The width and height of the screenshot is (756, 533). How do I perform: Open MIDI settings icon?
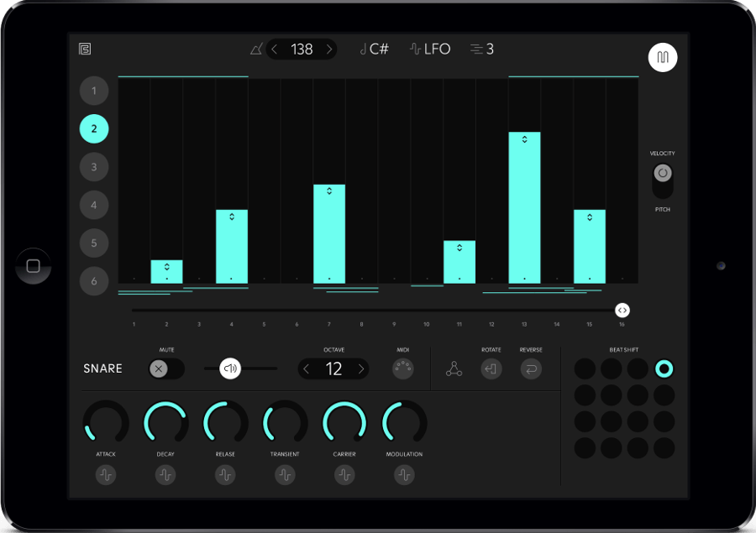point(403,369)
